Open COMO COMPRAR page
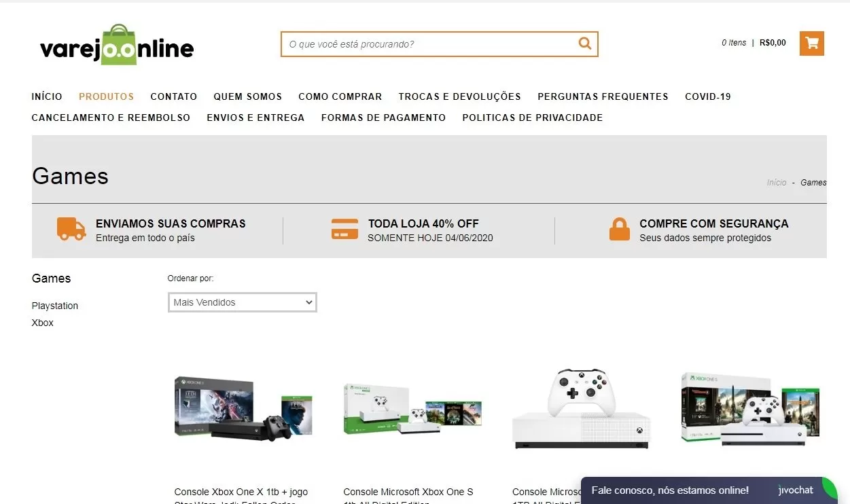The height and width of the screenshot is (504, 850). tap(340, 96)
